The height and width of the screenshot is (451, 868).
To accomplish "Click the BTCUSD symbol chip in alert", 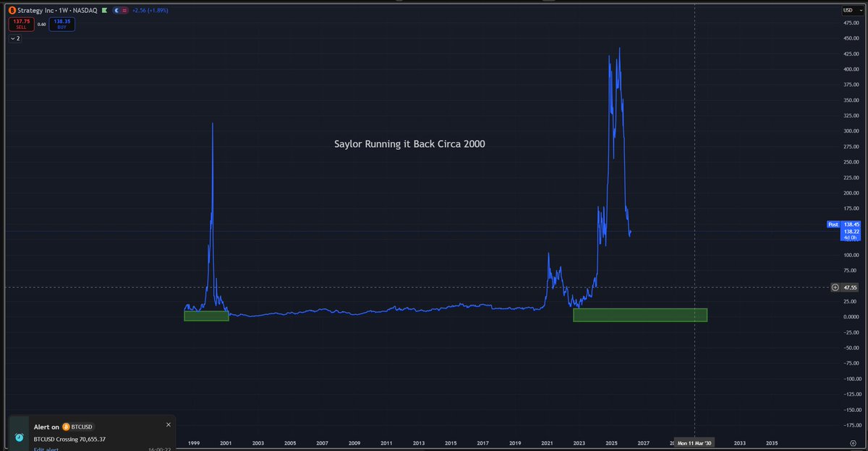I will (78, 426).
